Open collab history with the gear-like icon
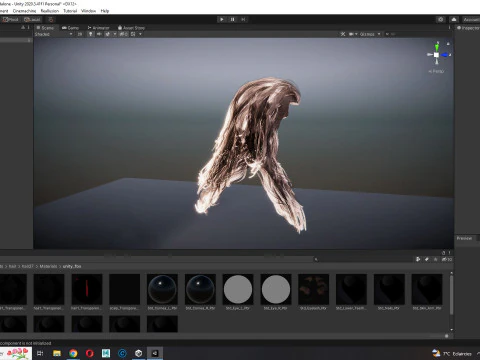Viewport: 480px width, 360px height. click(441, 19)
